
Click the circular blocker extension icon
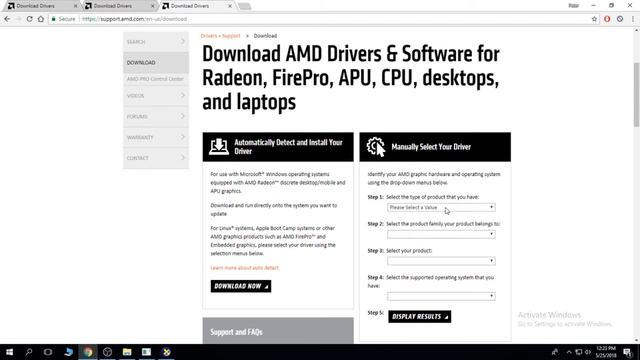click(x=620, y=19)
